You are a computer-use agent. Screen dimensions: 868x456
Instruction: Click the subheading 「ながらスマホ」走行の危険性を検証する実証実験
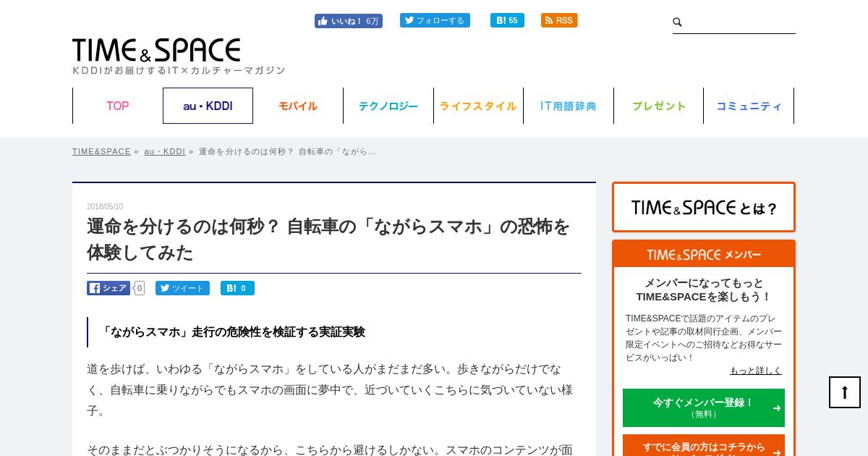coord(232,332)
